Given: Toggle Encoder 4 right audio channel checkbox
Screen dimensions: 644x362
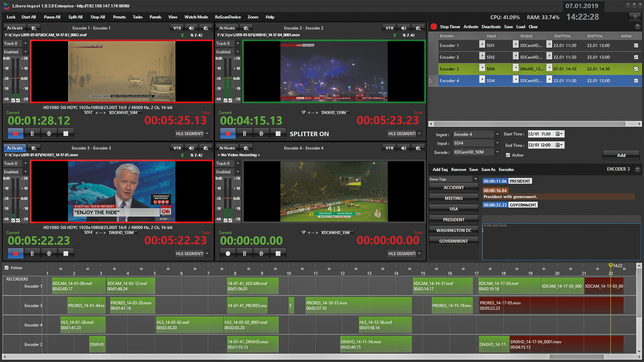Looking at the screenshot, I should [x=230, y=220].
